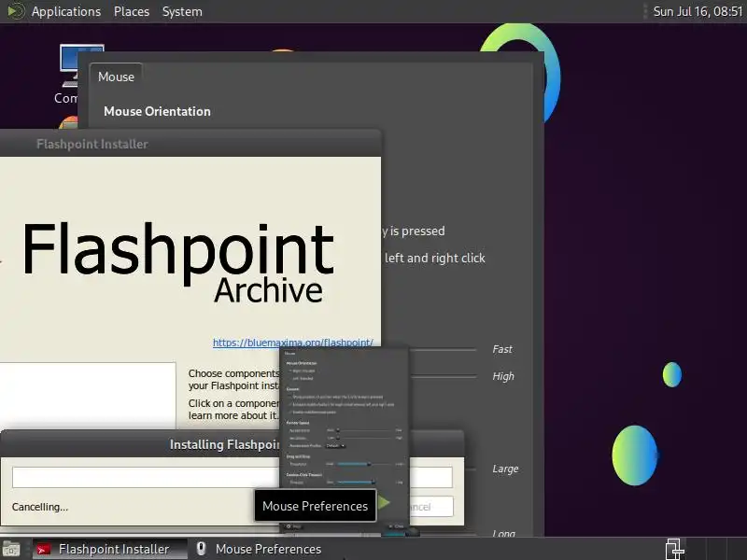
Task: Open the Applications menu
Action: click(x=66, y=11)
